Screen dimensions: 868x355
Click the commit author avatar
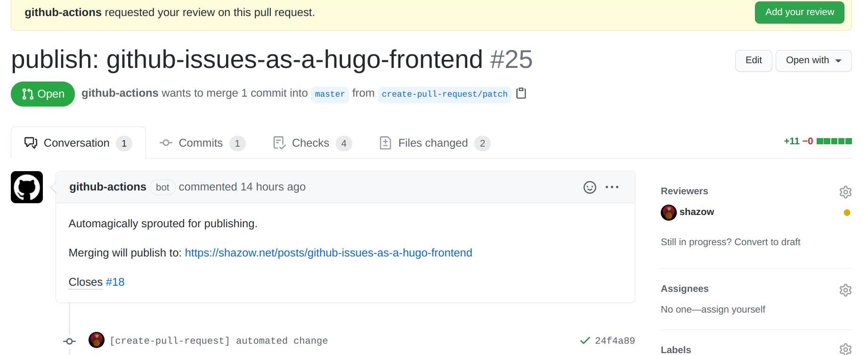(97, 340)
